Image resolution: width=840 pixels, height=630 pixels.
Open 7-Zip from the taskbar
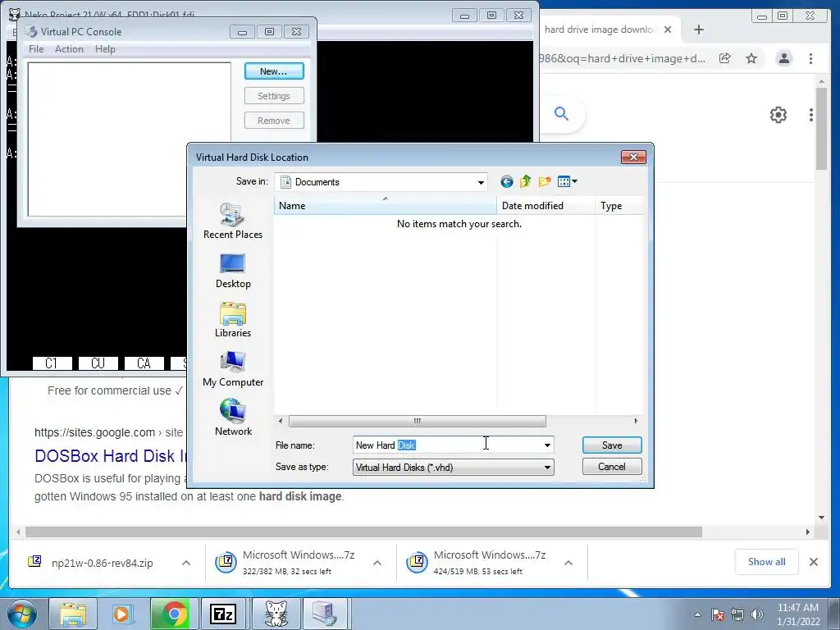[x=223, y=614]
